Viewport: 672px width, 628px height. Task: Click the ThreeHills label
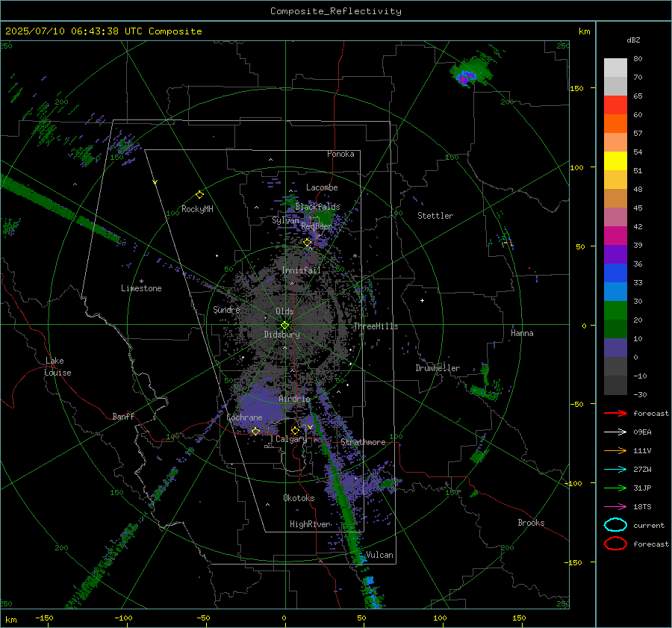376,326
